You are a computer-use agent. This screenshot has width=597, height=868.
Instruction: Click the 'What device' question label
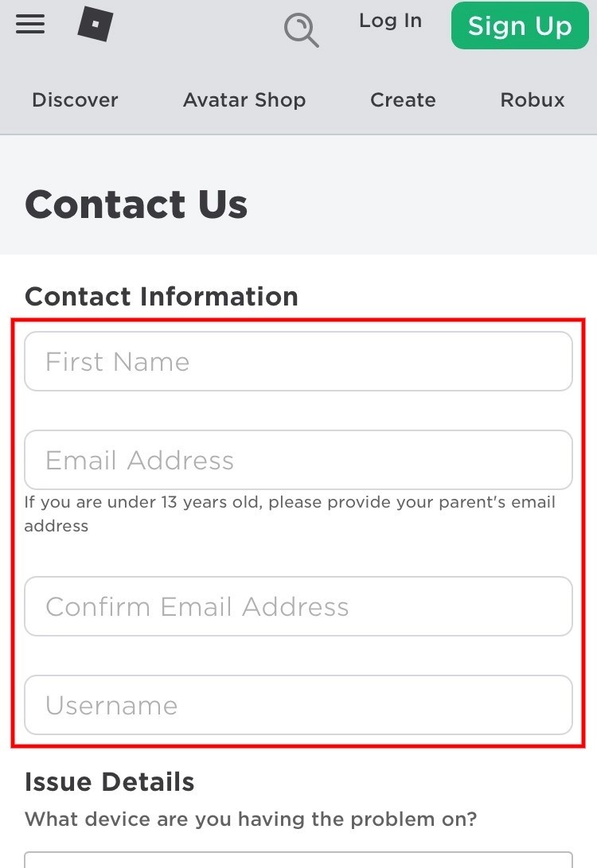pyautogui.click(x=251, y=819)
